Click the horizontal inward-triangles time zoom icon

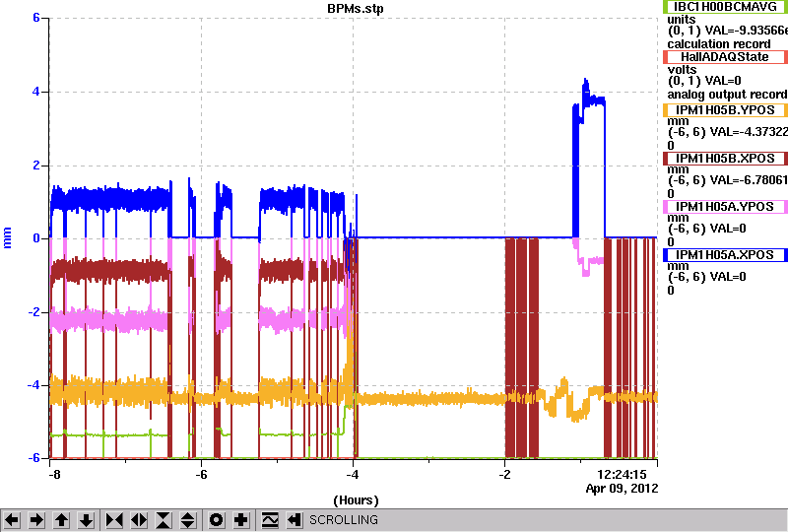114,520
